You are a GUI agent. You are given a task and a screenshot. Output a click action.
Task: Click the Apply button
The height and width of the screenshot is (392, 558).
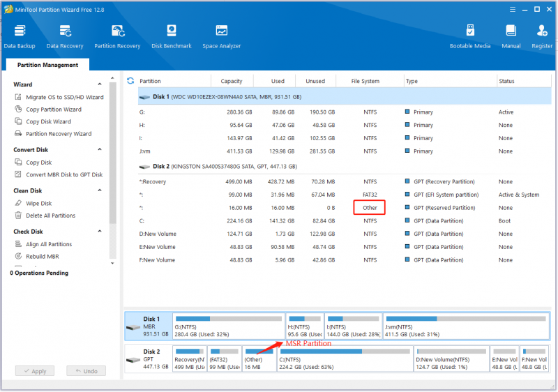pyautogui.click(x=35, y=371)
